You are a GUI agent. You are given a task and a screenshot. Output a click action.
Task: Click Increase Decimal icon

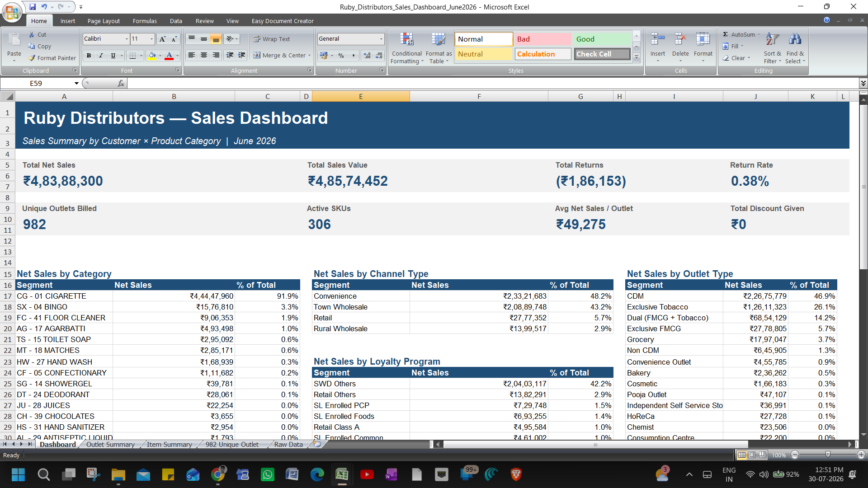point(367,56)
